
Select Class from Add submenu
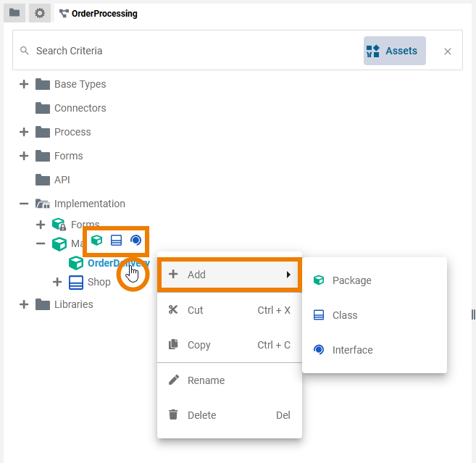(345, 315)
